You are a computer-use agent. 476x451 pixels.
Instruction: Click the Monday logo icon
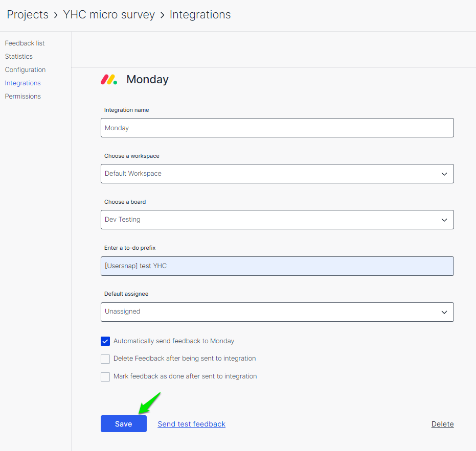point(109,80)
